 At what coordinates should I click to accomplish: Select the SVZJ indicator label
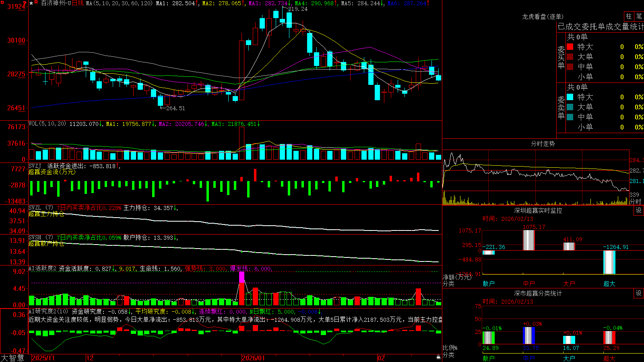tap(35, 166)
